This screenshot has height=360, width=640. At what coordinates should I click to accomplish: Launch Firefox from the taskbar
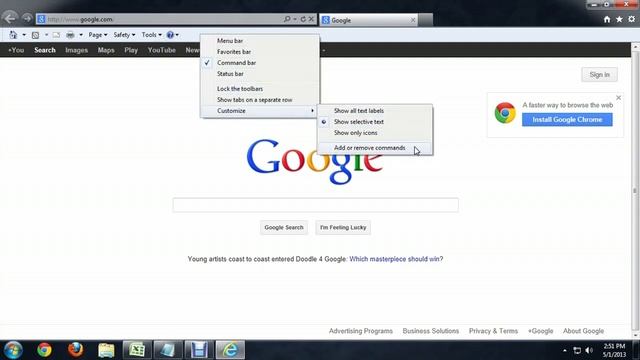tap(76, 350)
